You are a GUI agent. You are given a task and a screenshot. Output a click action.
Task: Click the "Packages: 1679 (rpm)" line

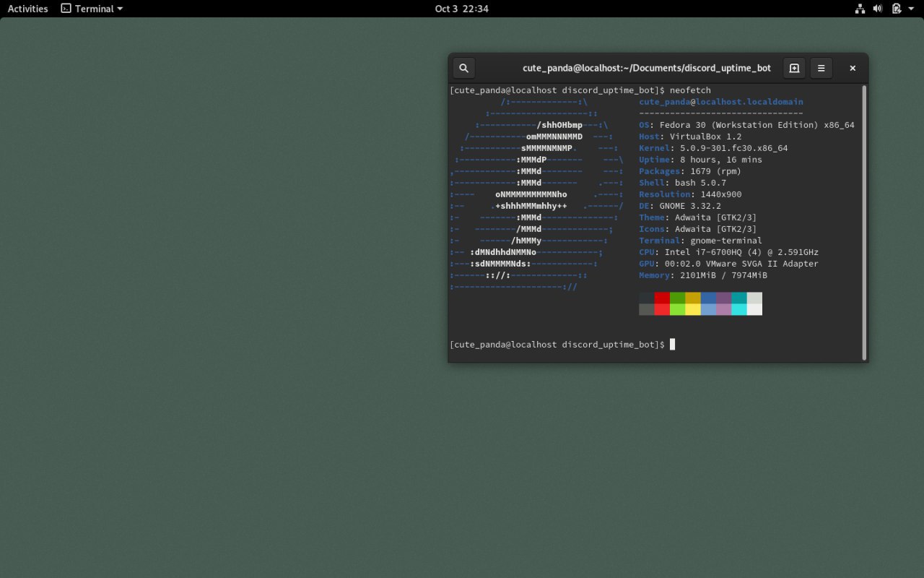pos(690,171)
